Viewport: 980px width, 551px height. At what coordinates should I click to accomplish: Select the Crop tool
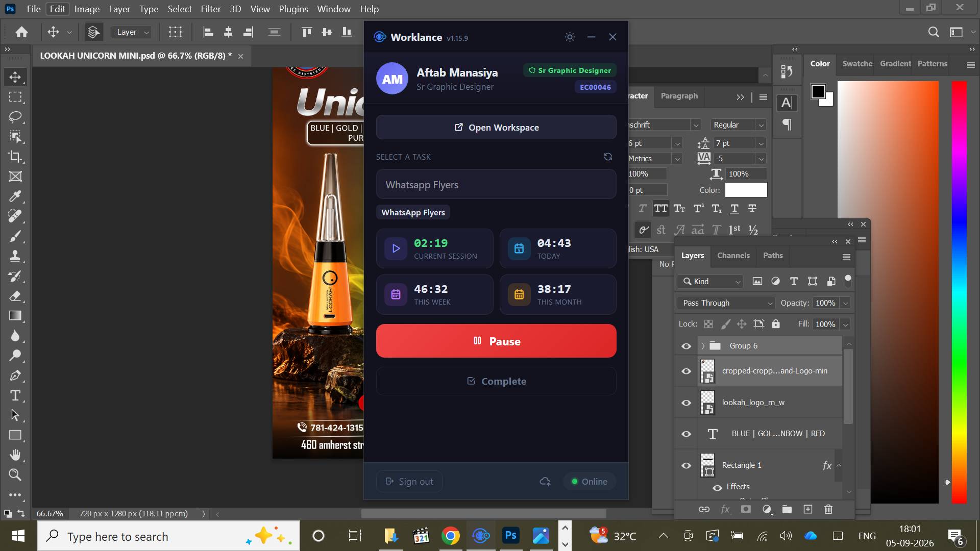point(15,157)
